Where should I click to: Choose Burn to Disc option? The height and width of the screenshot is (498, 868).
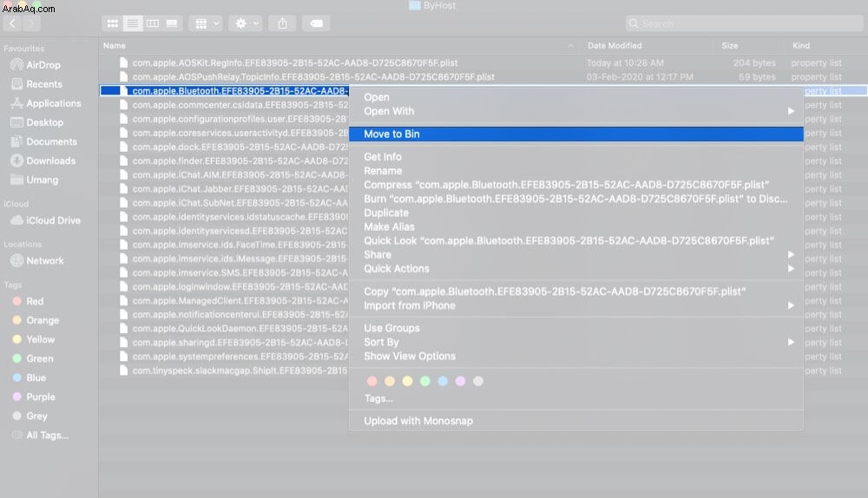[575, 199]
